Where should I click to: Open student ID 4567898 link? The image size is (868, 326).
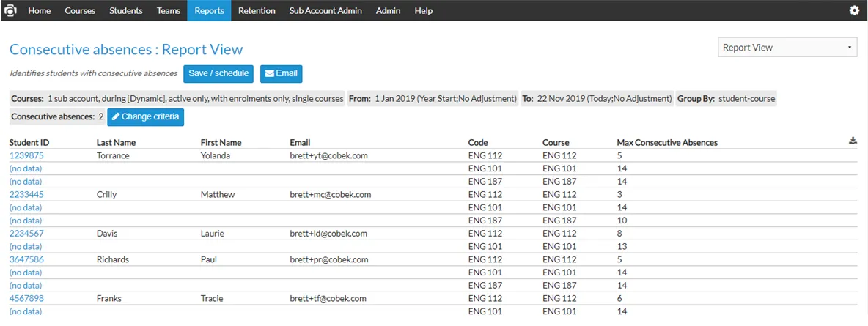(x=26, y=298)
